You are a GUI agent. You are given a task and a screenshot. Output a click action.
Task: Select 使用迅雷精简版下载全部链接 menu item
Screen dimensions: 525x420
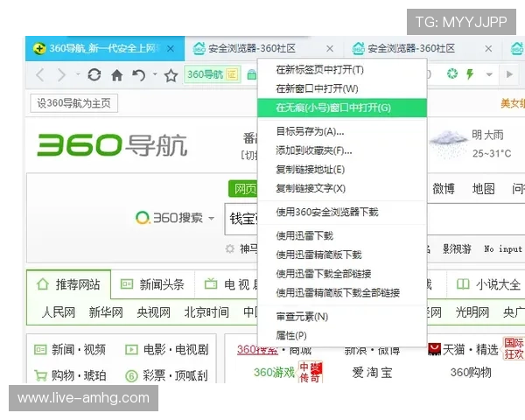click(342, 293)
